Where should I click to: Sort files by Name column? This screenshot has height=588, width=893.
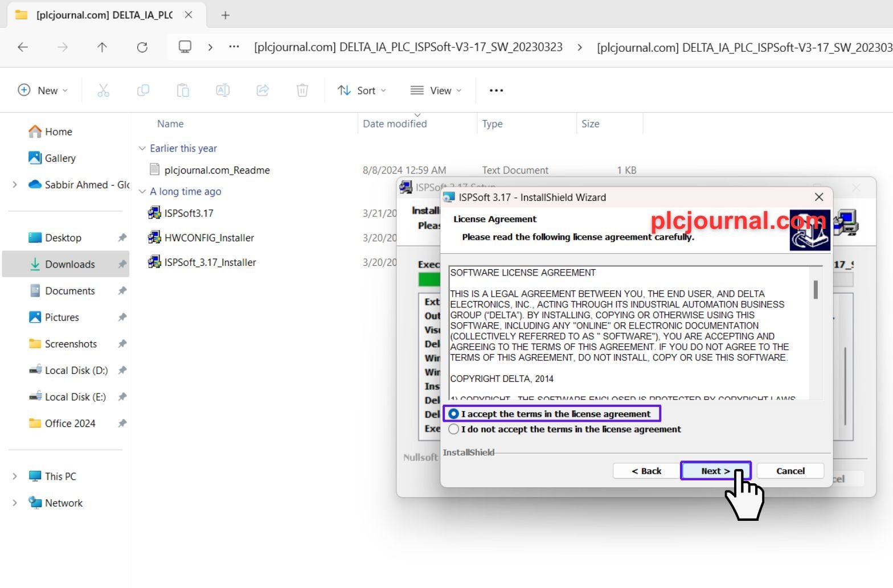[170, 124]
